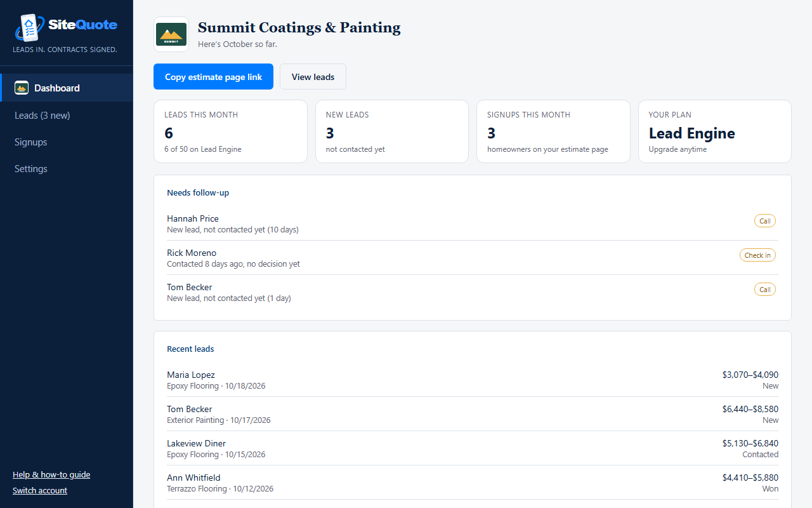Click the $6,440–$8,580 estimate amount
Screen dimensions: 812x508
(x=750, y=409)
